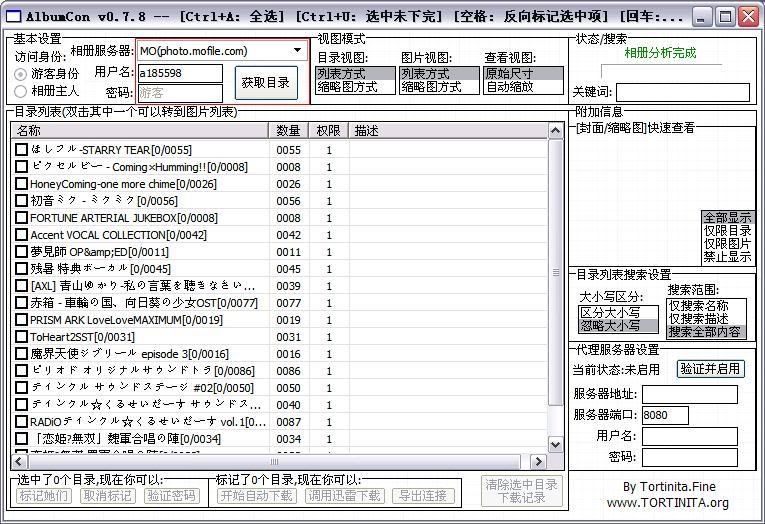Sort list by the 名称 column header
This screenshot has width=765, height=524.
coord(140,131)
